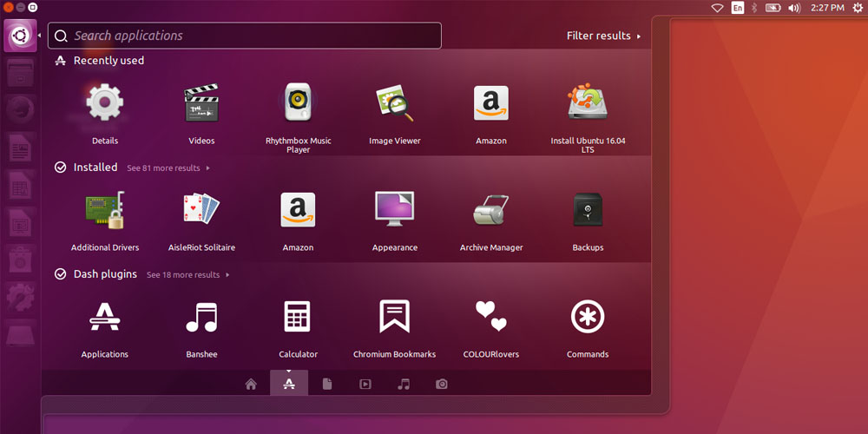Switch to the Applications lens tab
The width and height of the screenshot is (868, 434).
coord(289,383)
